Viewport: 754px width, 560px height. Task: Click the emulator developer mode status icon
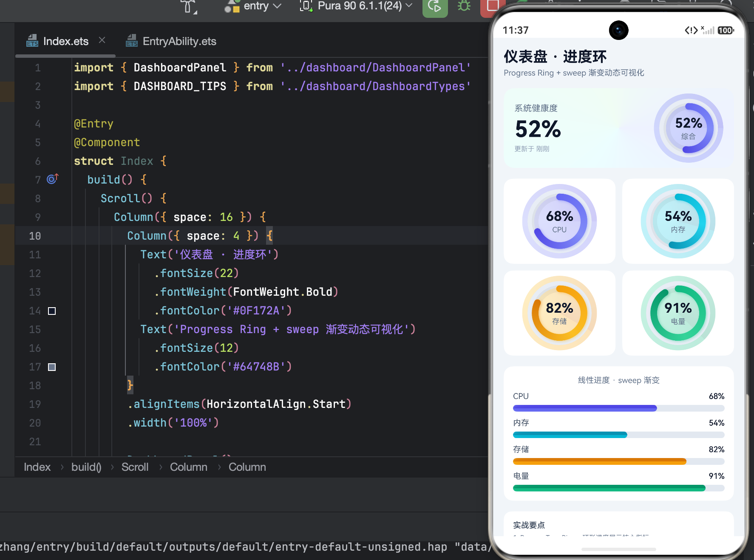[x=691, y=30]
